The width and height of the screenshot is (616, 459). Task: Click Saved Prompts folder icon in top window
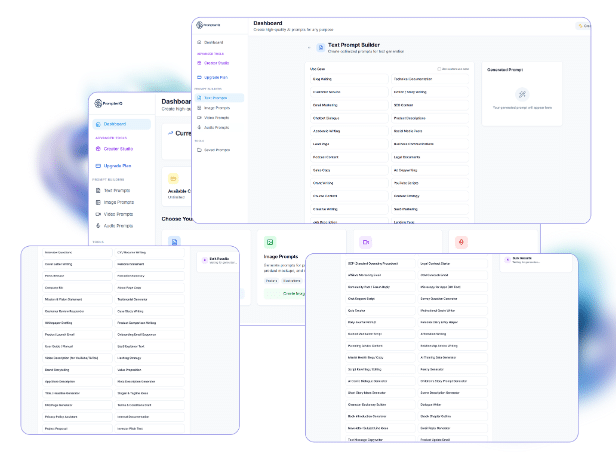(199, 149)
